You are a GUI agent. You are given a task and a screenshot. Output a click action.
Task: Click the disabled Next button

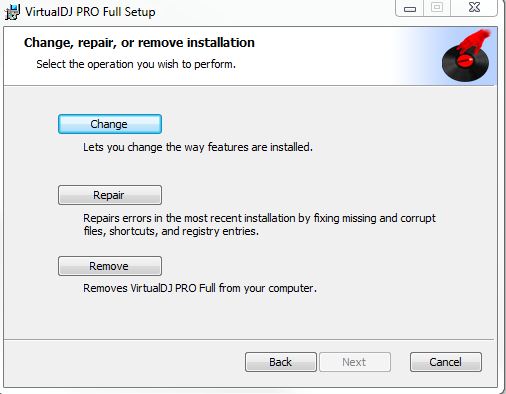click(355, 362)
